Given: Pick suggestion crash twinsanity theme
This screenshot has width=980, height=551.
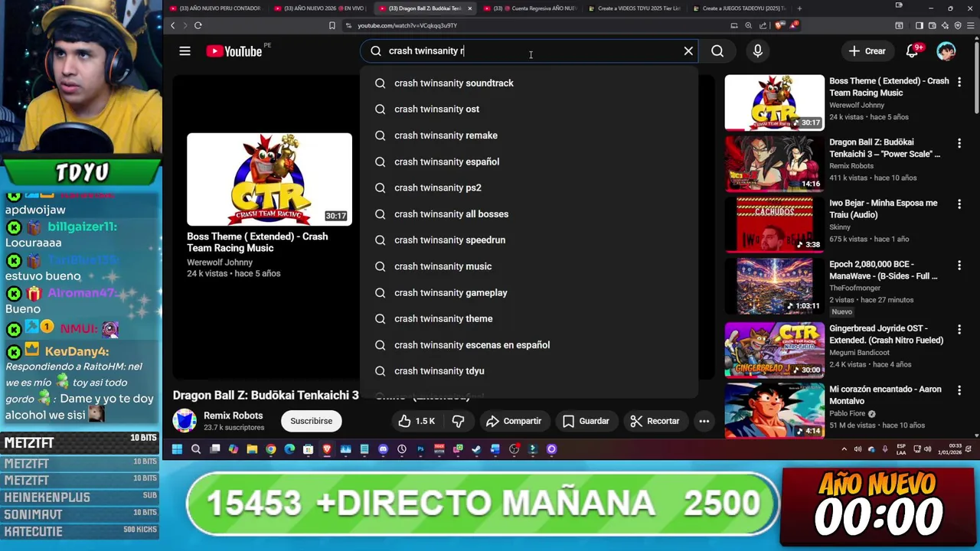Looking at the screenshot, I should [529, 318].
